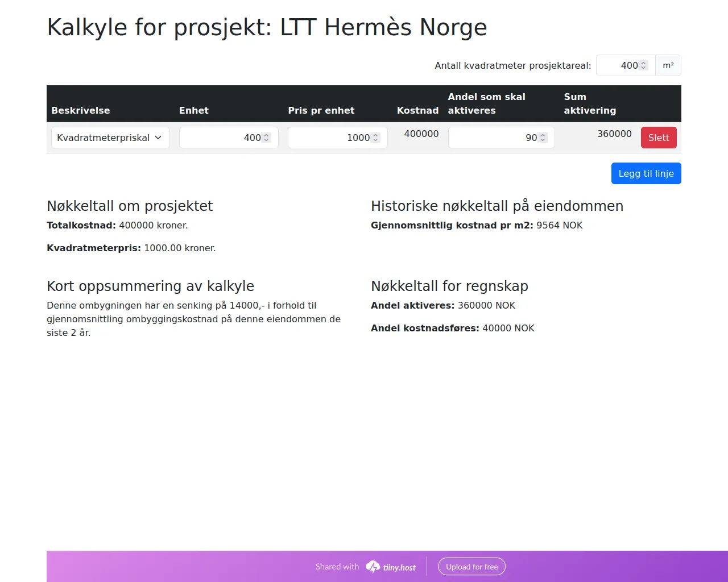
Task: Click the Kostnad column header
Action: click(418, 110)
